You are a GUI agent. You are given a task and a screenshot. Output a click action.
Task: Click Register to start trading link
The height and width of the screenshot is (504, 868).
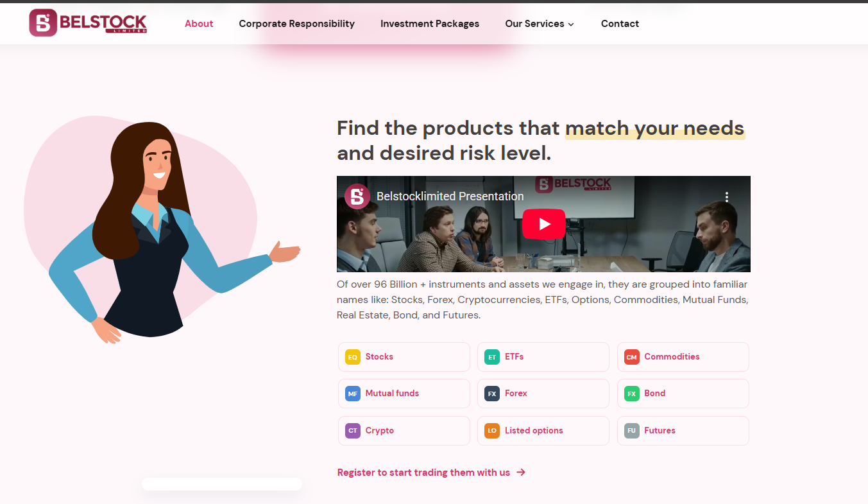(431, 473)
